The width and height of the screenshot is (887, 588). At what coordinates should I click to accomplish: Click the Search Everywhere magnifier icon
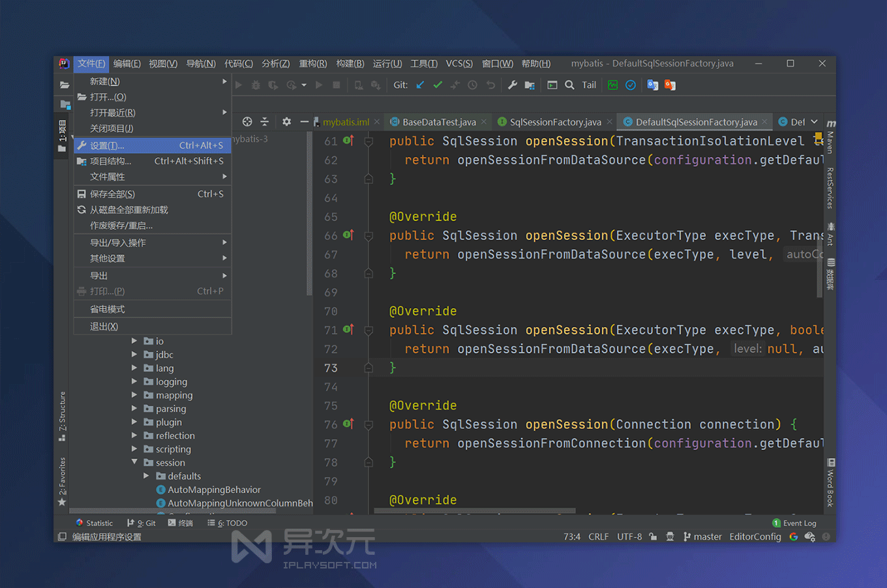click(x=569, y=85)
